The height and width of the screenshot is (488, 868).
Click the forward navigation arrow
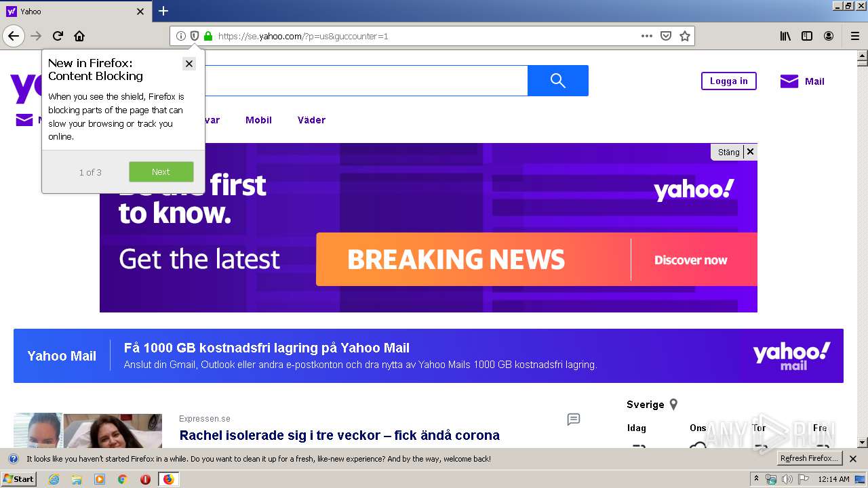click(37, 36)
